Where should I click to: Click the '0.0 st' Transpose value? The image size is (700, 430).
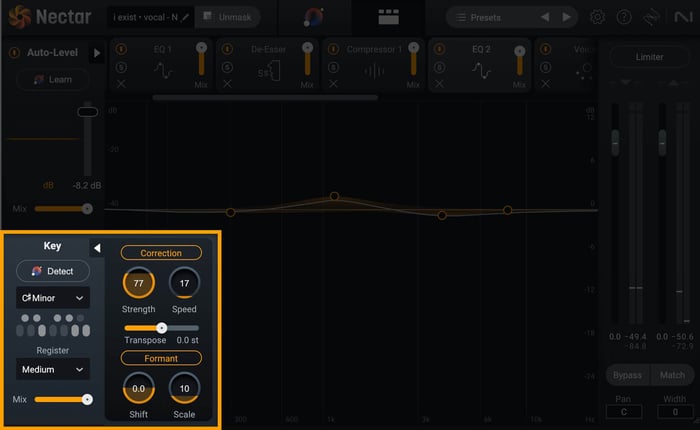[x=187, y=340]
